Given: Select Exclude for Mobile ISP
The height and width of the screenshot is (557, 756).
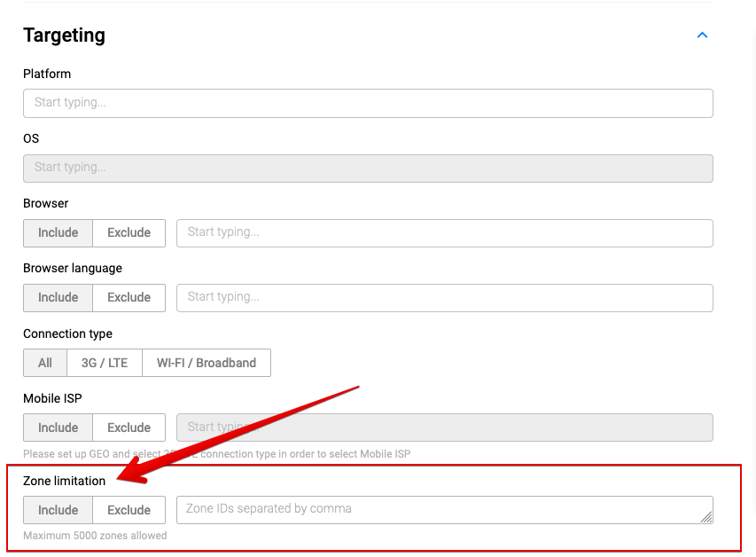Looking at the screenshot, I should point(129,428).
